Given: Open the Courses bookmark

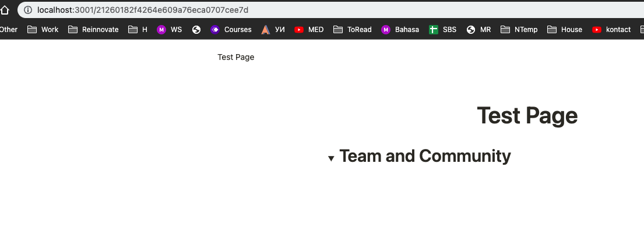Looking at the screenshot, I should tap(231, 30).
